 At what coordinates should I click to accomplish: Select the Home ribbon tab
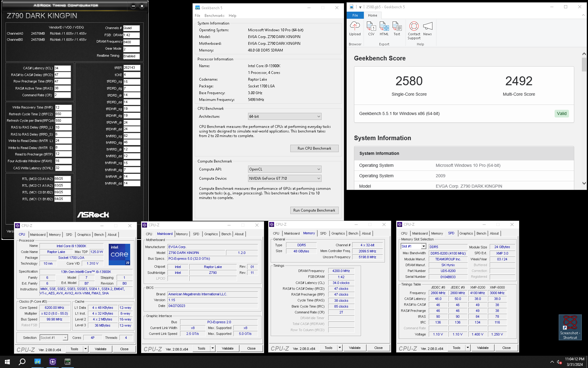372,15
